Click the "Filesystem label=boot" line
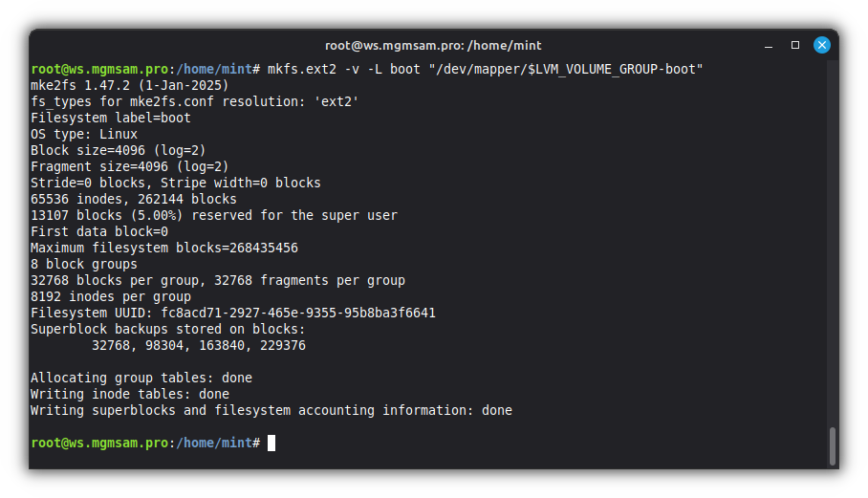Image resolution: width=868 pixels, height=498 pixels. (x=110, y=118)
